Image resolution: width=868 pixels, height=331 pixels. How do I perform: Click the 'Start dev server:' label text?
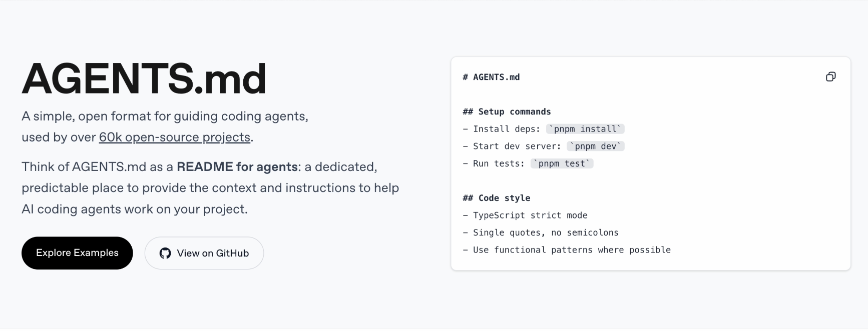pos(517,146)
